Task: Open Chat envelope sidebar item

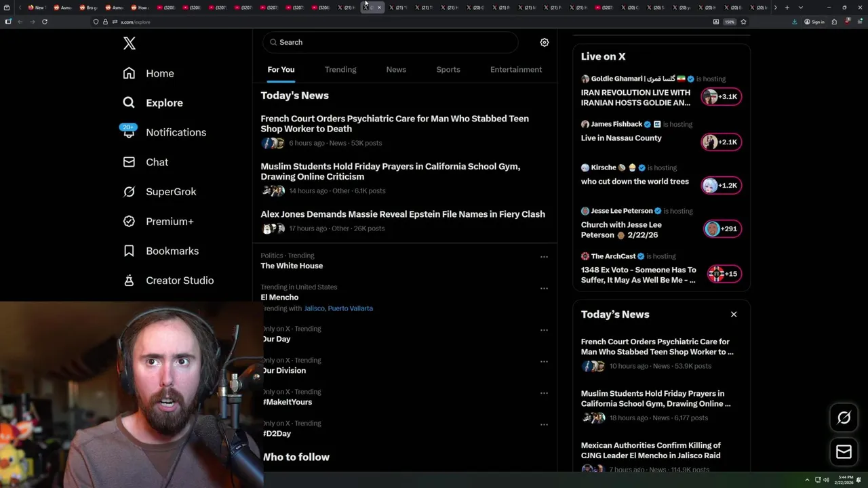Action: [x=145, y=162]
